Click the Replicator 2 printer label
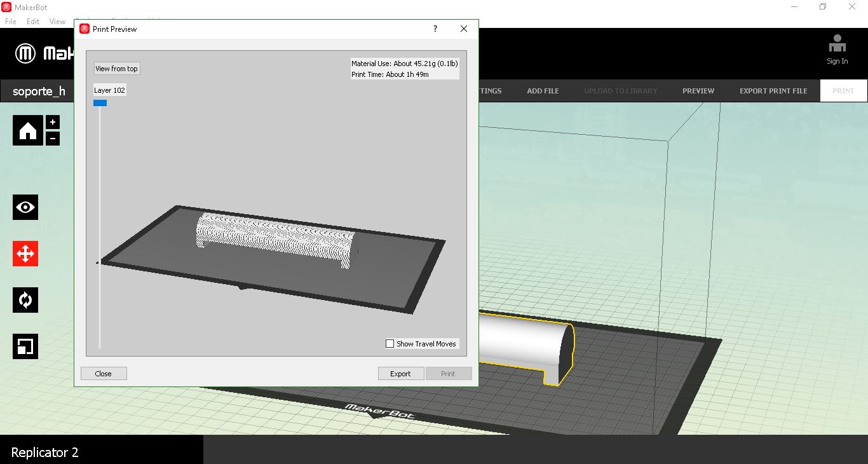Image resolution: width=868 pixels, height=464 pixels. (45, 453)
